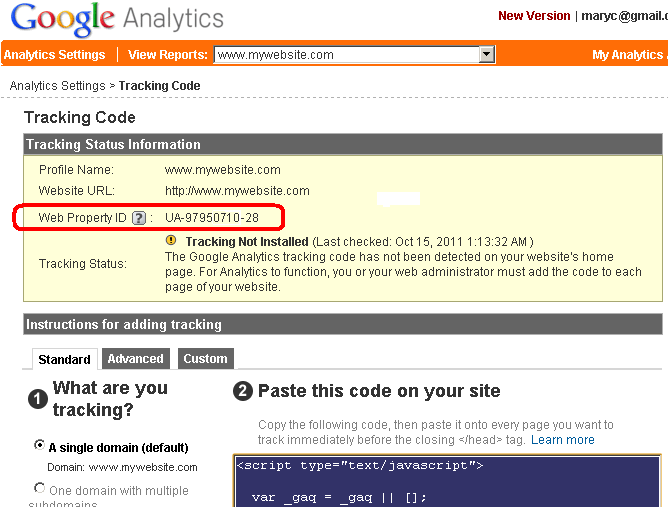This screenshot has height=508, width=668.
Task: Select One domain with multiple subdomains option
Action: [40, 488]
